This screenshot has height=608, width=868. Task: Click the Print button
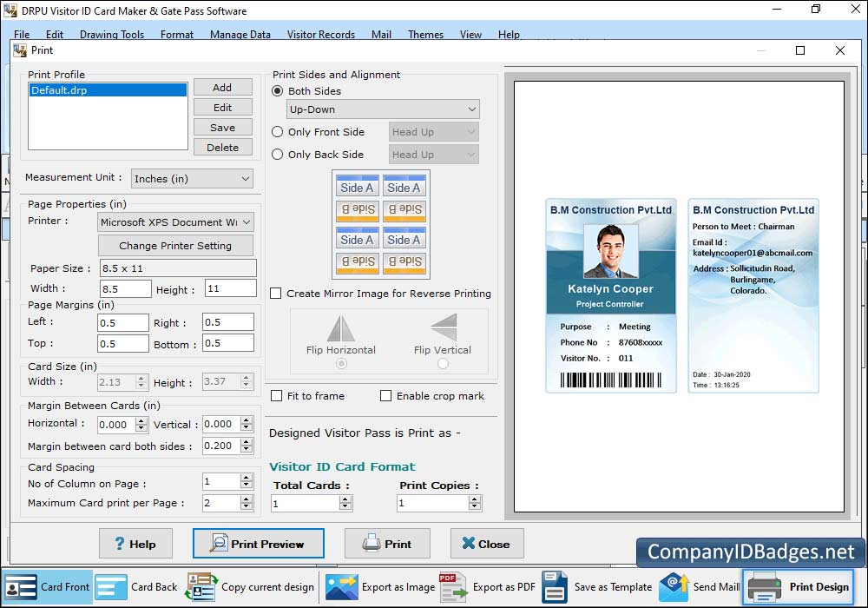[387, 543]
